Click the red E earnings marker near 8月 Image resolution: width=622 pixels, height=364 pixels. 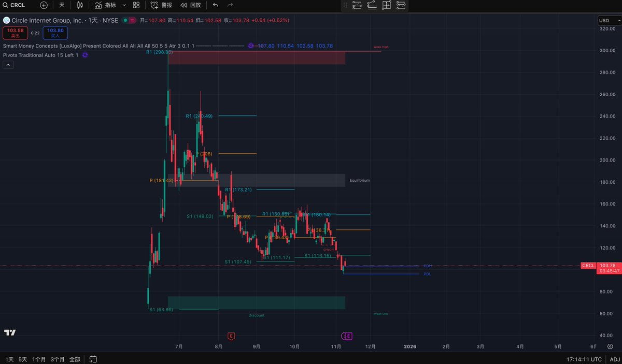click(231, 336)
